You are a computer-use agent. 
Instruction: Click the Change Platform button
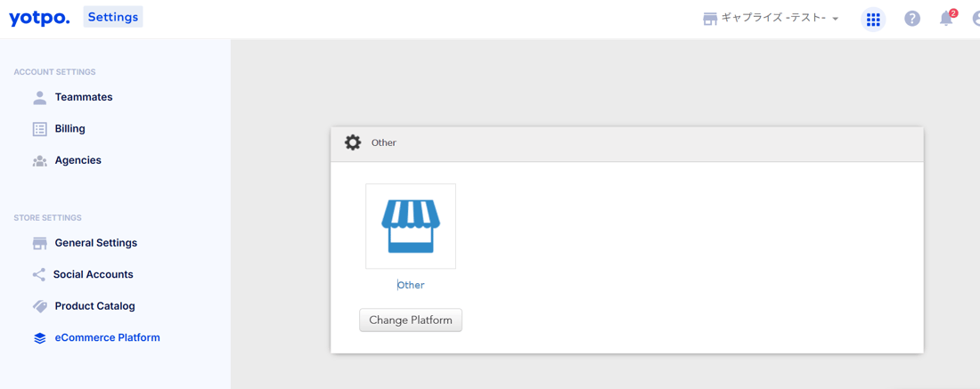point(411,320)
